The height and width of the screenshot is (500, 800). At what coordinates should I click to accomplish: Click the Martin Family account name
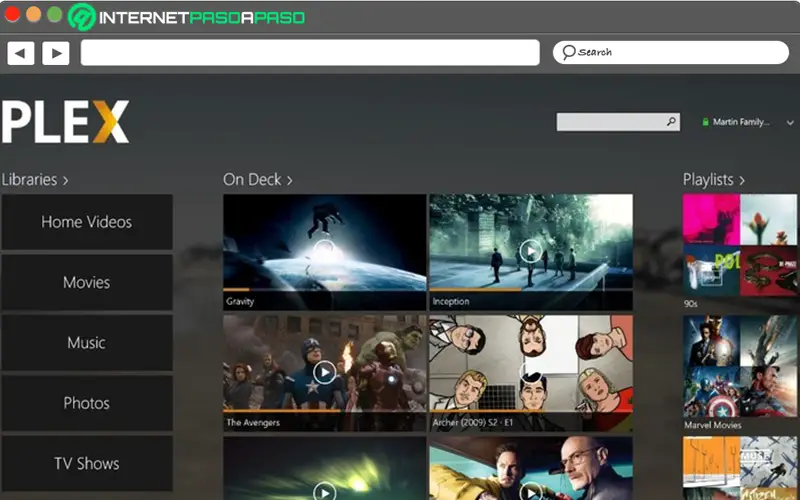pos(741,122)
